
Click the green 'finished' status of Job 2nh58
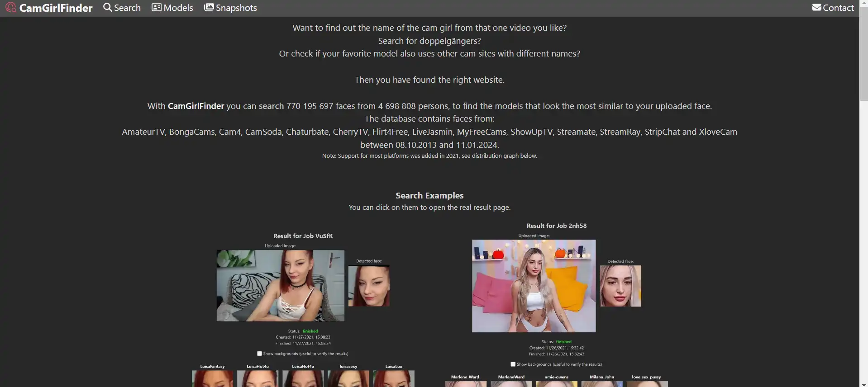pos(563,342)
